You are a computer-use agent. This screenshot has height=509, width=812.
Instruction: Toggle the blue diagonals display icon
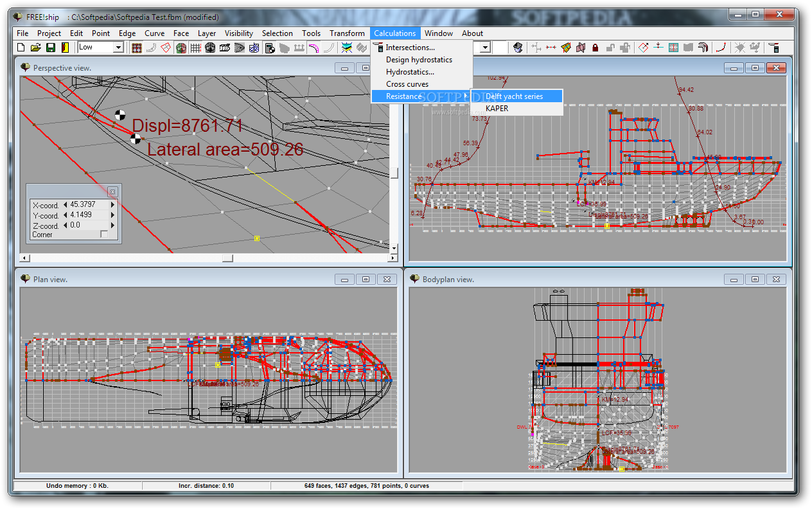tap(254, 48)
